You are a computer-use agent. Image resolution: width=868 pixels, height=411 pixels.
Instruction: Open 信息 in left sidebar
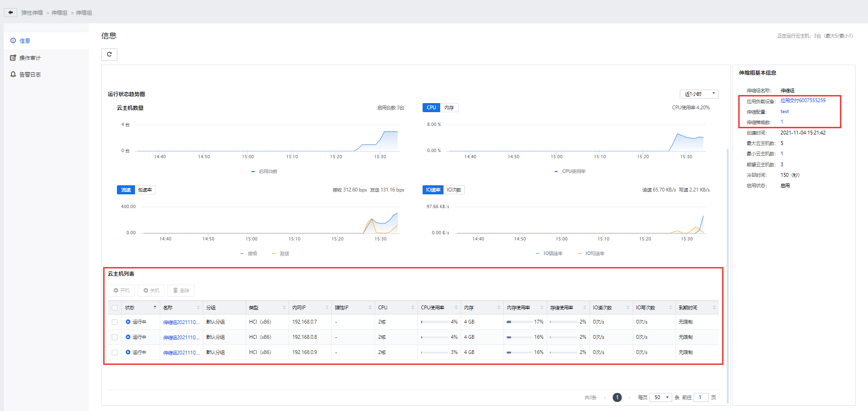pyautogui.click(x=46, y=41)
